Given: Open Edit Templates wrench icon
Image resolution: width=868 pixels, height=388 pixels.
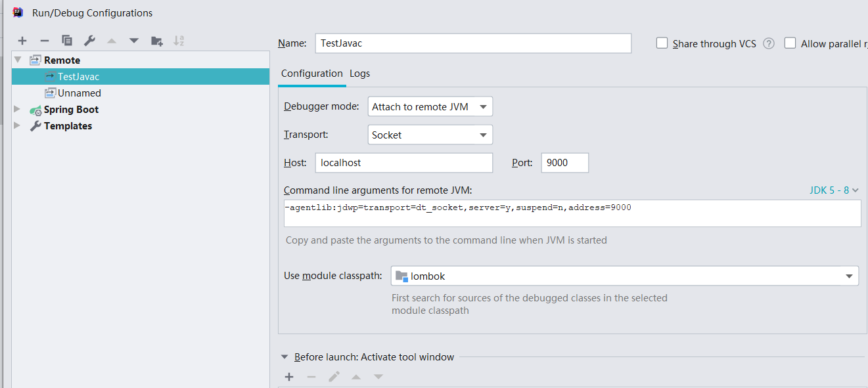Looking at the screenshot, I should [89, 41].
